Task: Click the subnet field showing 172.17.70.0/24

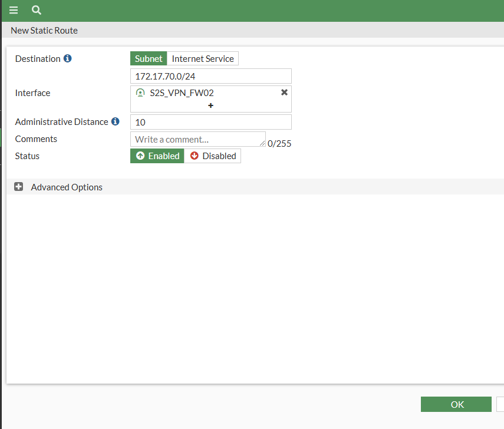Action: 211,76
